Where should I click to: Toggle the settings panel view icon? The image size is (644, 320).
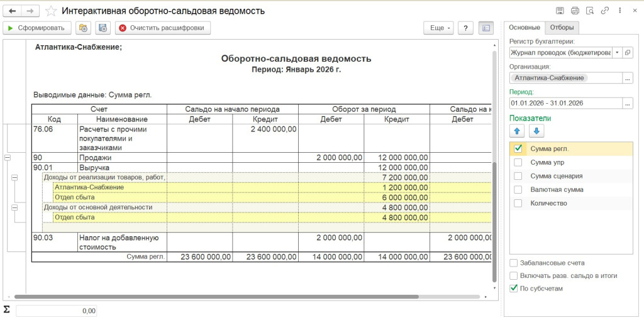pyautogui.click(x=486, y=28)
